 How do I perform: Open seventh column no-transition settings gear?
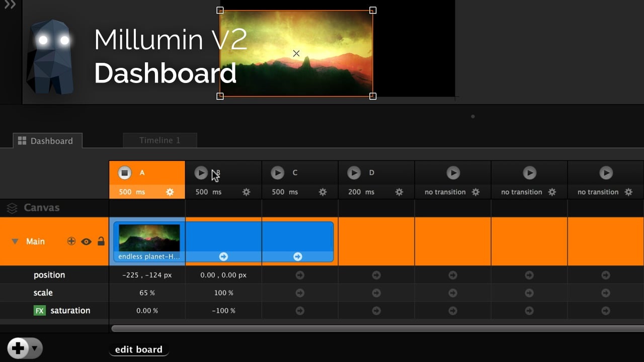pyautogui.click(x=629, y=192)
